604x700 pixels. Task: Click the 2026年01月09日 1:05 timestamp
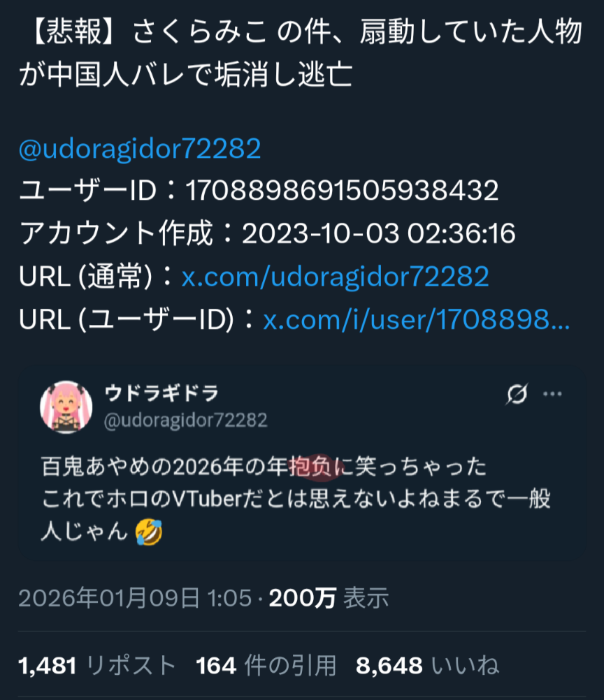coord(135,598)
